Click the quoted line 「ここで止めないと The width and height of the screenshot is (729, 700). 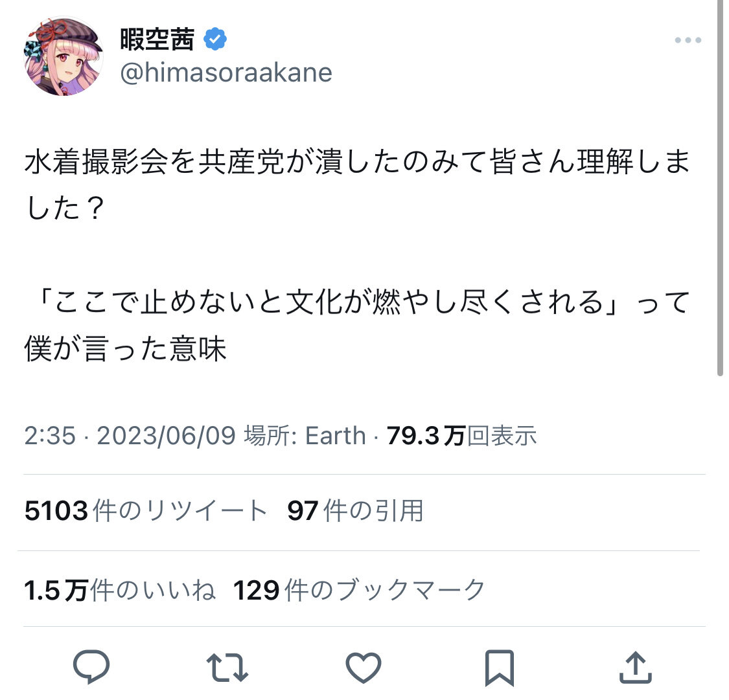click(x=357, y=325)
